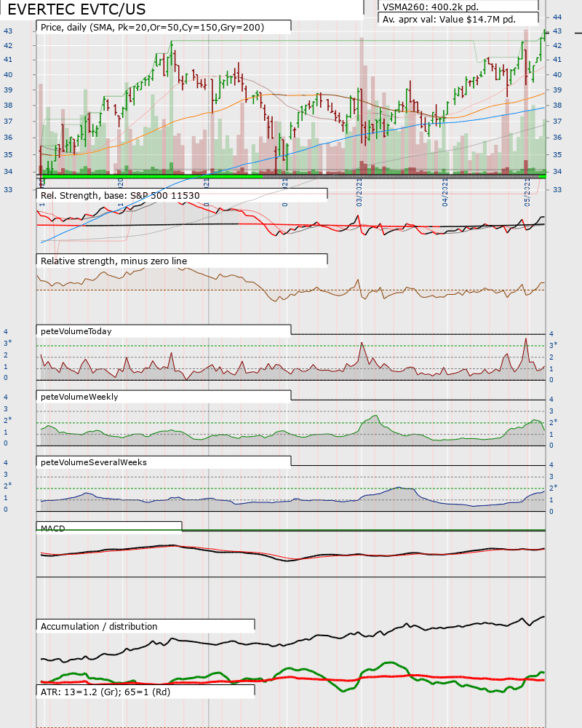
Task: Click the peteVolumeWeekly panel label
Action: [79, 397]
